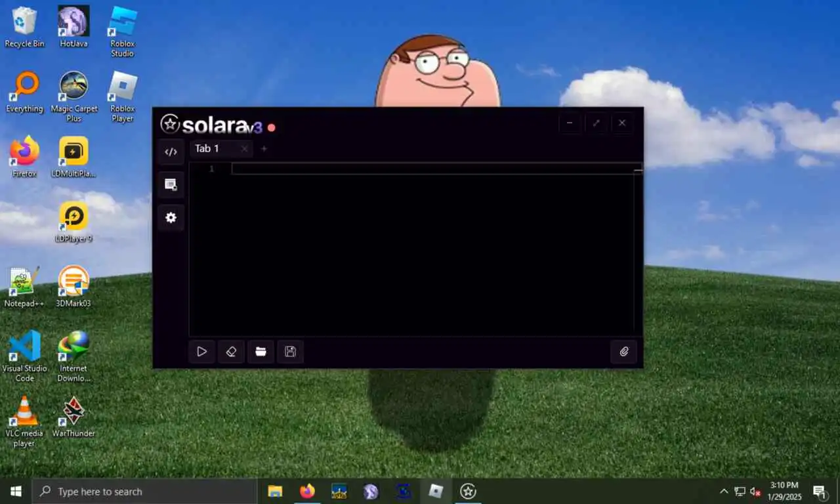Open the Roblox taskbar icon
This screenshot has width=840, height=504.
point(436,491)
